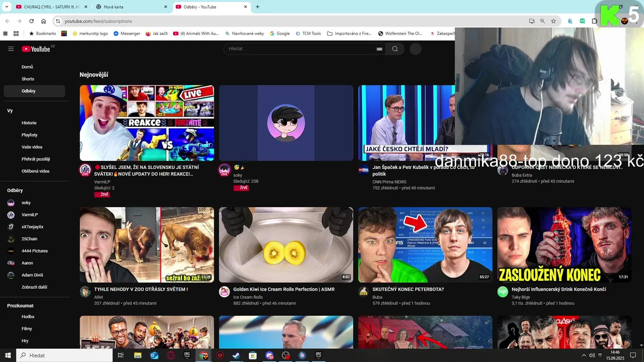Expand subscriptions with Zobrazit další
The image size is (644, 362).
click(34, 287)
